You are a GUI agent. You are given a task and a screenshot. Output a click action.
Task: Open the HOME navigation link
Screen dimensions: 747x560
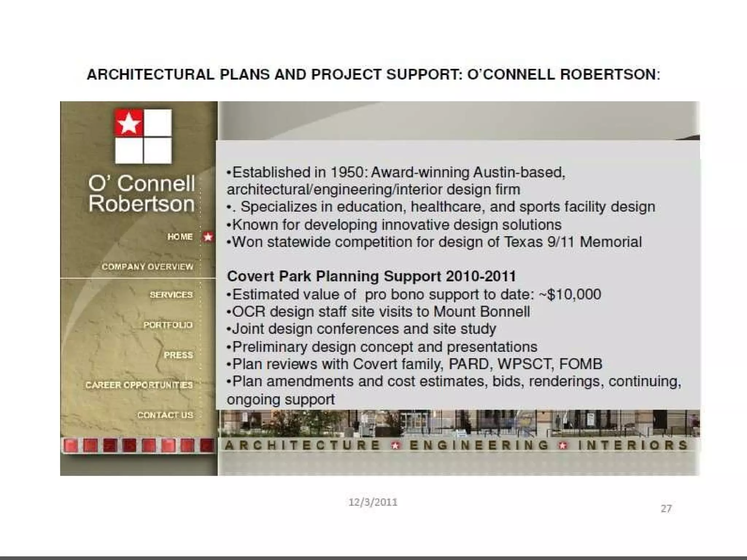180,237
